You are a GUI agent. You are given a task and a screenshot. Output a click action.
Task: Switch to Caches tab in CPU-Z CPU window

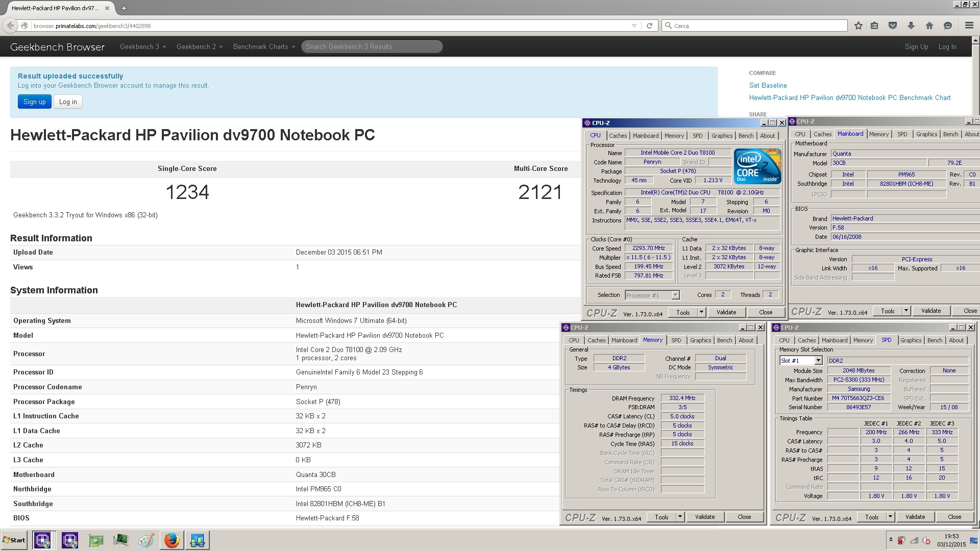[618, 136]
